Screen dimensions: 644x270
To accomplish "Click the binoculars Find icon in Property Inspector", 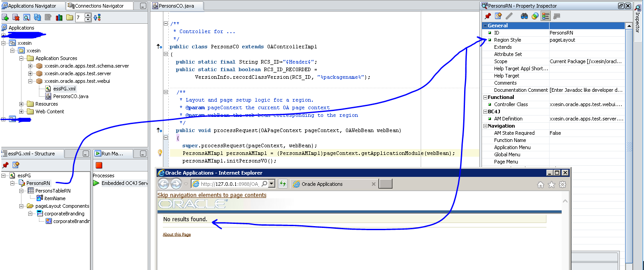I will [525, 16].
